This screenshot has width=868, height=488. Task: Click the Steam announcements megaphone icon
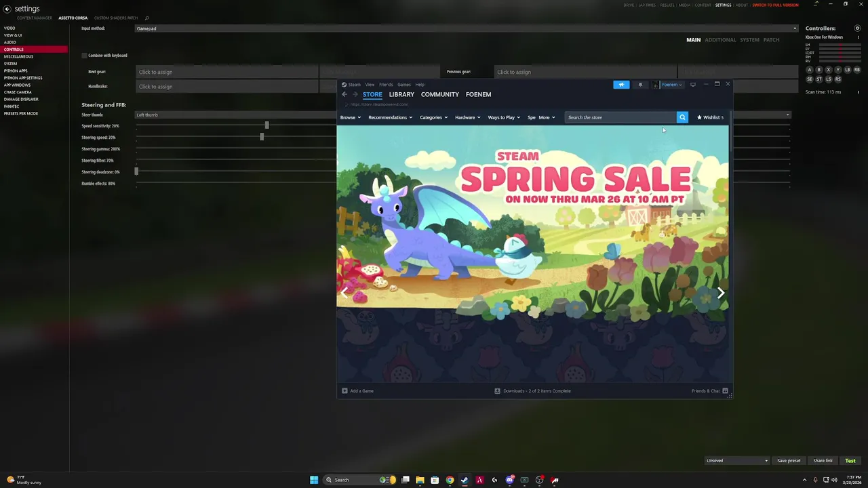point(621,85)
